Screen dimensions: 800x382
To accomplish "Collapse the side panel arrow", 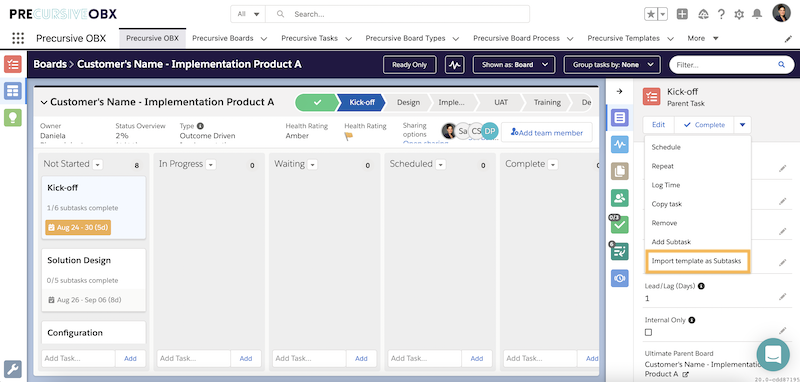I will pyautogui.click(x=619, y=91).
